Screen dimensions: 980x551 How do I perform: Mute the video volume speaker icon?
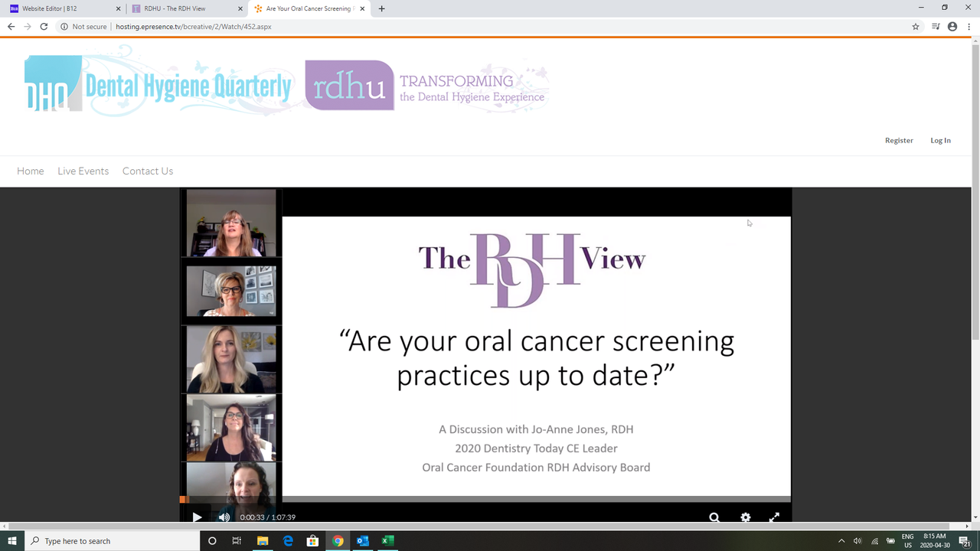pyautogui.click(x=224, y=517)
